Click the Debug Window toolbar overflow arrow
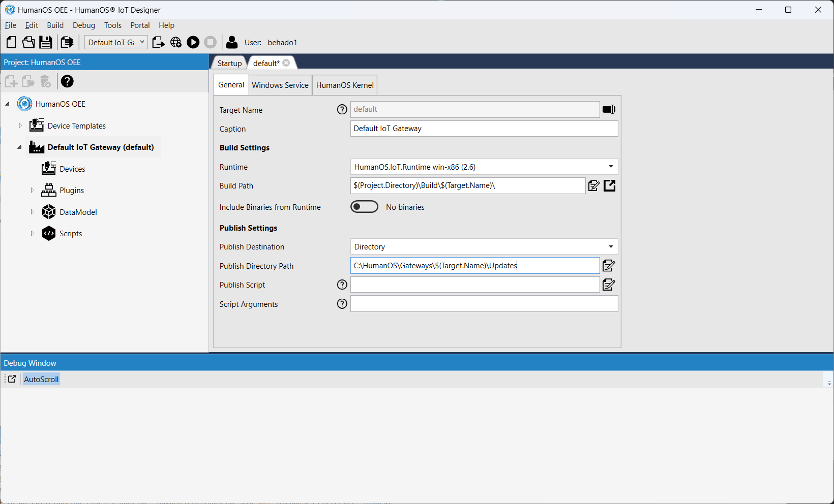This screenshot has width=834, height=504. coord(829,382)
